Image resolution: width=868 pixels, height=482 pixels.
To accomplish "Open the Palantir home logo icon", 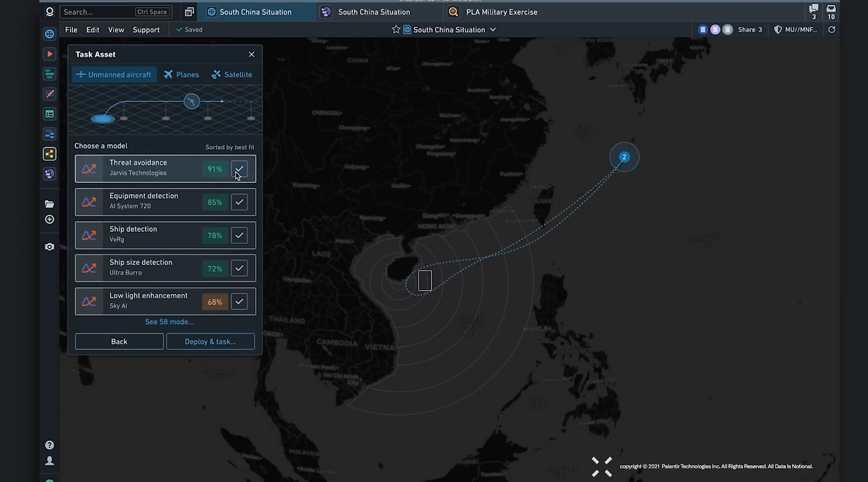I will [50, 12].
